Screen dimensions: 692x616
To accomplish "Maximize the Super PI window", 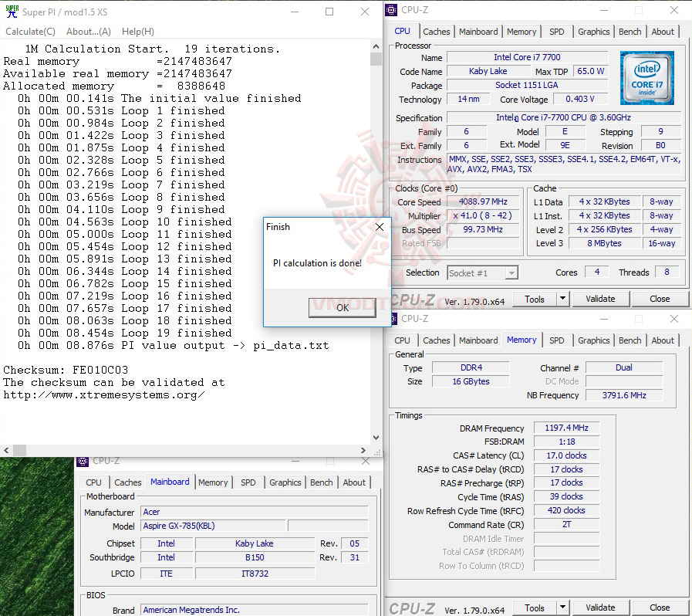I will (329, 12).
